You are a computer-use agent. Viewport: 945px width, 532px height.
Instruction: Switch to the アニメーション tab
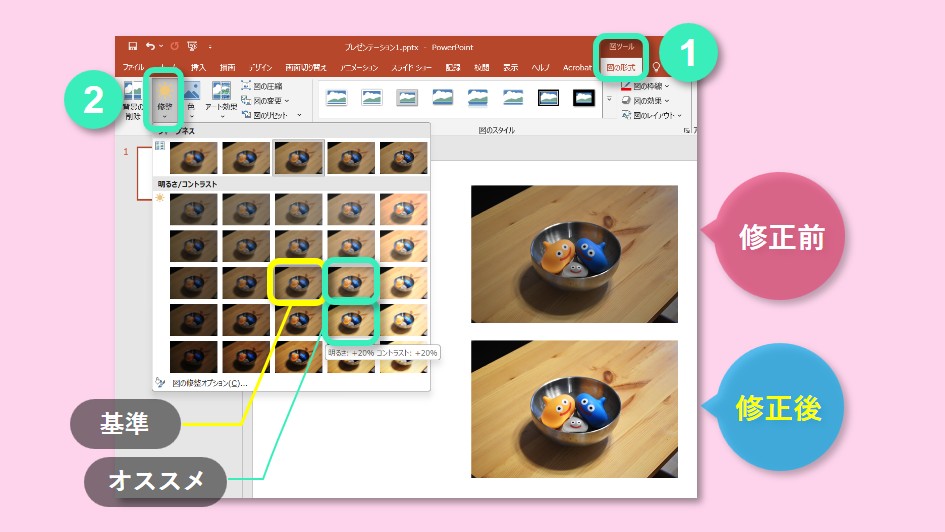(359, 67)
